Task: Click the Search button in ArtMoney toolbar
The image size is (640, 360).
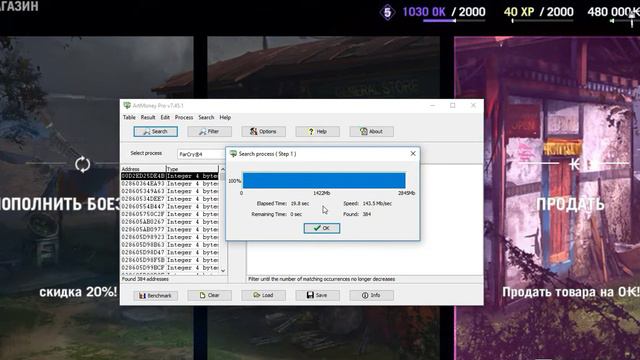Action: (x=156, y=131)
